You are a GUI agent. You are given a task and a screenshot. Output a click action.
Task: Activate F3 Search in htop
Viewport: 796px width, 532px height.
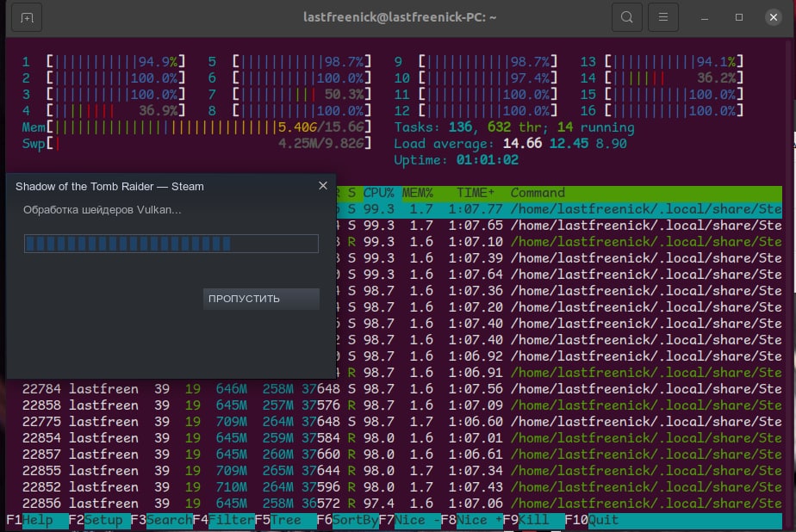click(161, 520)
